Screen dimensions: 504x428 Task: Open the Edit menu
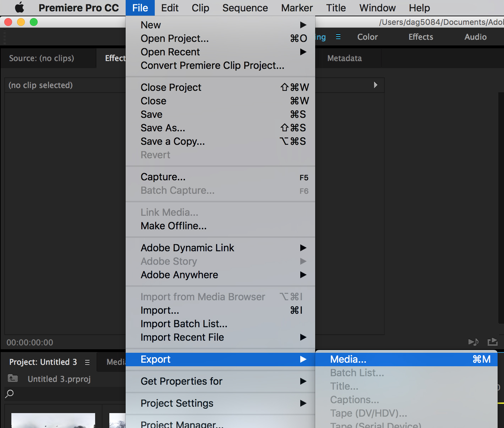[170, 8]
